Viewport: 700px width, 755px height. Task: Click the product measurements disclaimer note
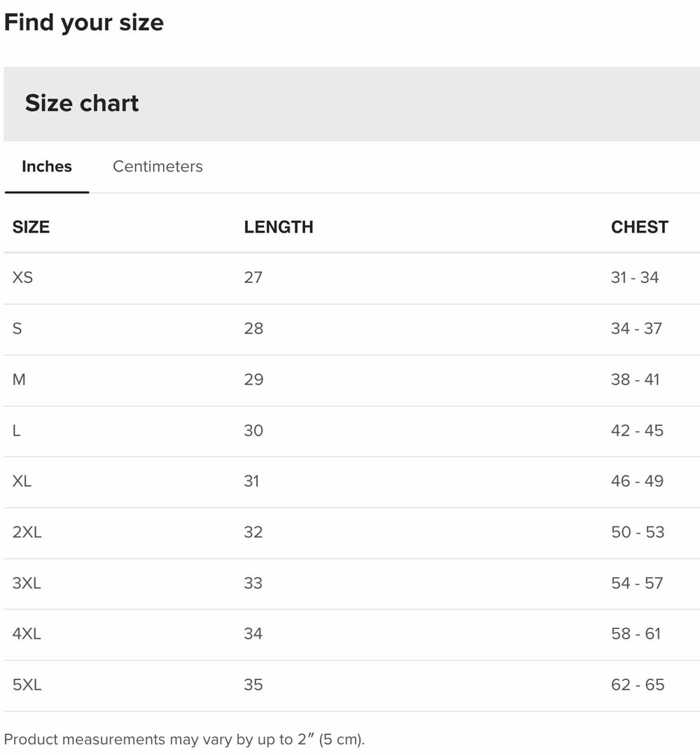click(185, 740)
